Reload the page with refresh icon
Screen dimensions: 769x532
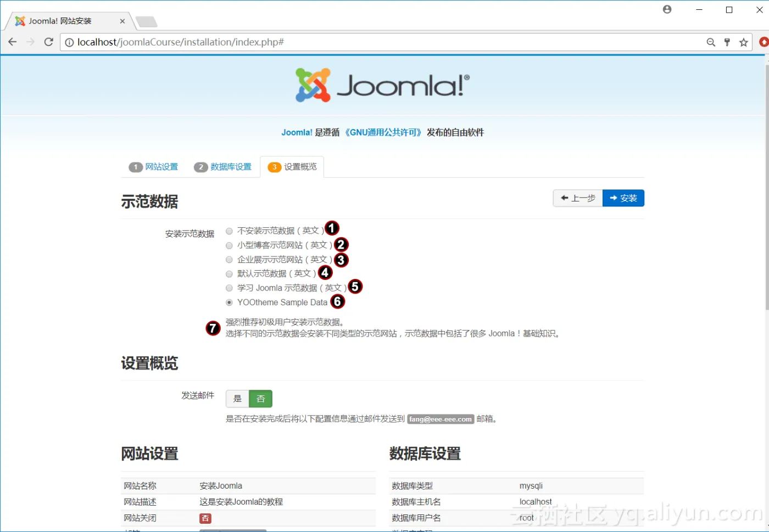coord(48,42)
